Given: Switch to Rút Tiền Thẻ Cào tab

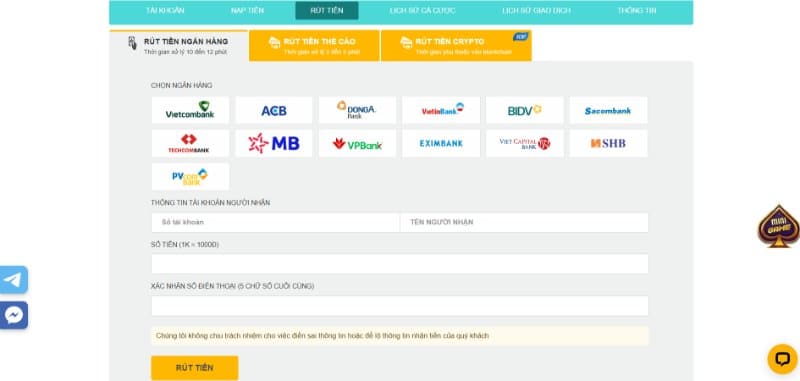Looking at the screenshot, I should (x=314, y=46).
